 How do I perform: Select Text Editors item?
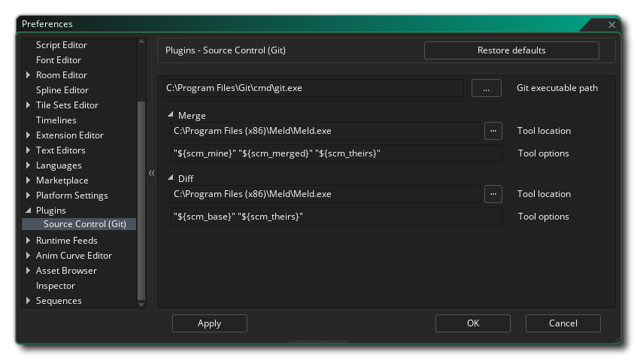point(60,150)
